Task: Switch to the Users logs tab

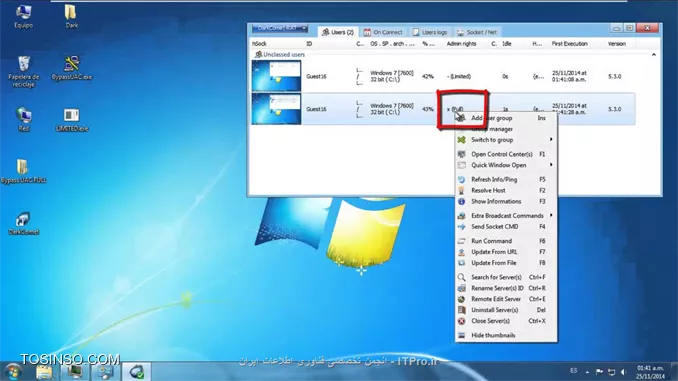Action: pyautogui.click(x=429, y=32)
